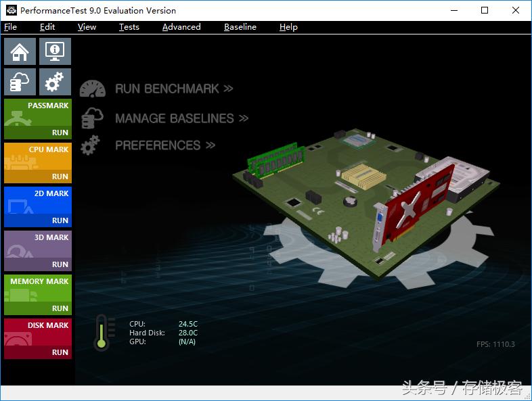
Task: Open the Tests menu
Action: [x=129, y=27]
